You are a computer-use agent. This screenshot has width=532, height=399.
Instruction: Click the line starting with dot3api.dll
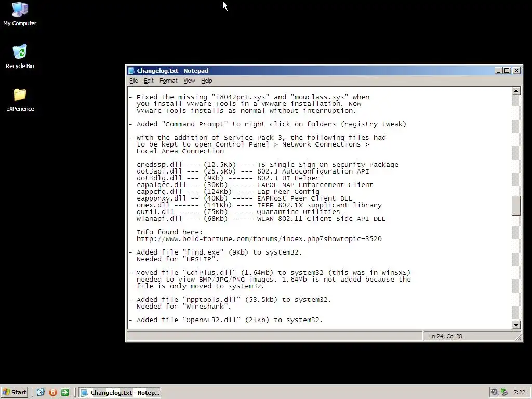pos(253,171)
